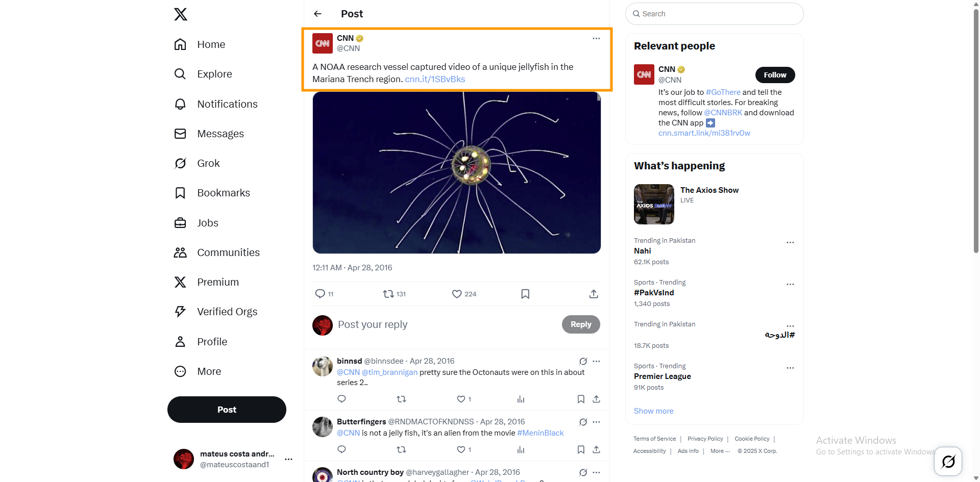
Task: Click reply icon under binnsd's comment
Action: (342, 399)
